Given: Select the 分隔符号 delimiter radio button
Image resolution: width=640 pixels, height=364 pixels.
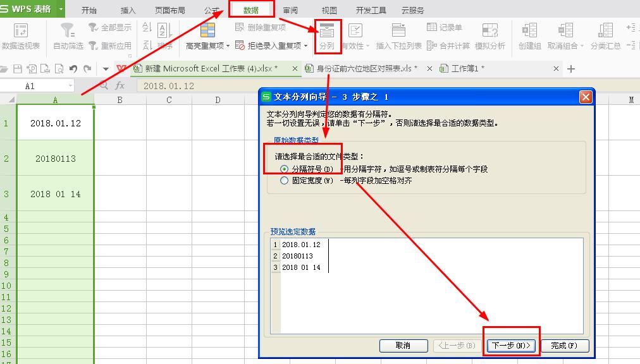Looking at the screenshot, I should pos(285,167).
